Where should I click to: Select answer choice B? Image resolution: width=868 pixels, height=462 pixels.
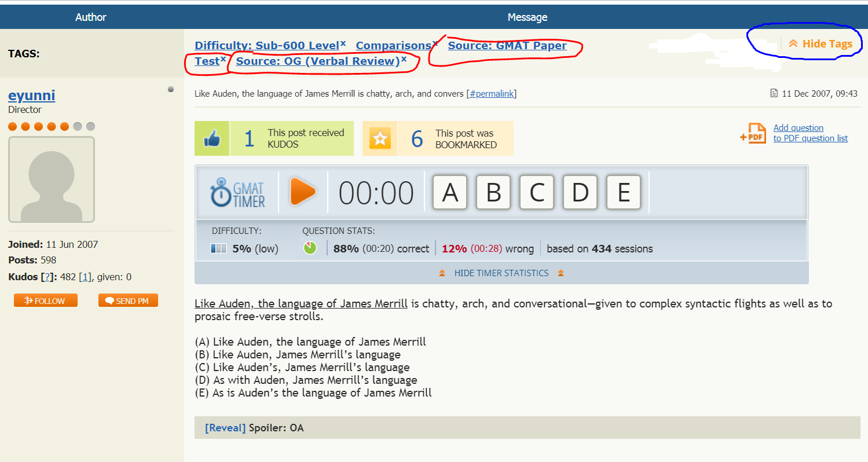click(x=493, y=192)
